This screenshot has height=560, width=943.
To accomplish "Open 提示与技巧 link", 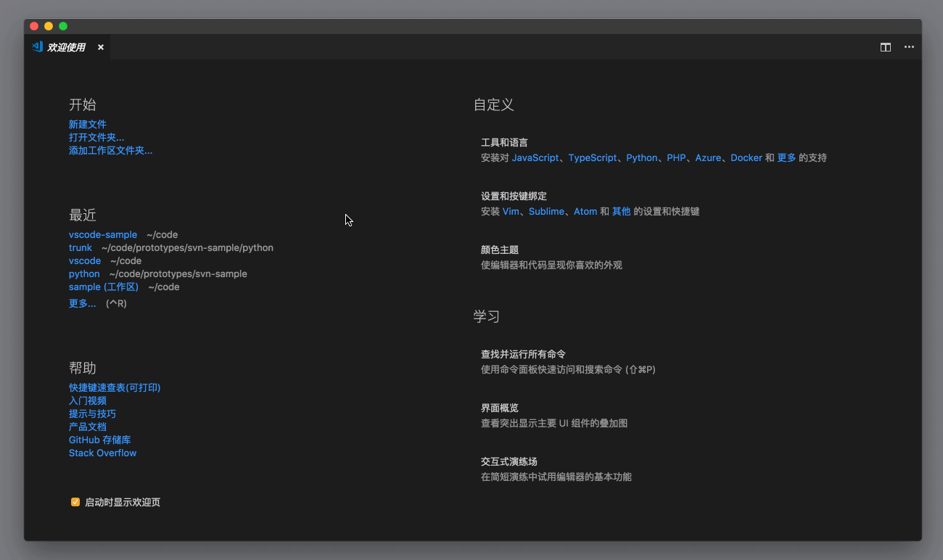I will pyautogui.click(x=92, y=413).
